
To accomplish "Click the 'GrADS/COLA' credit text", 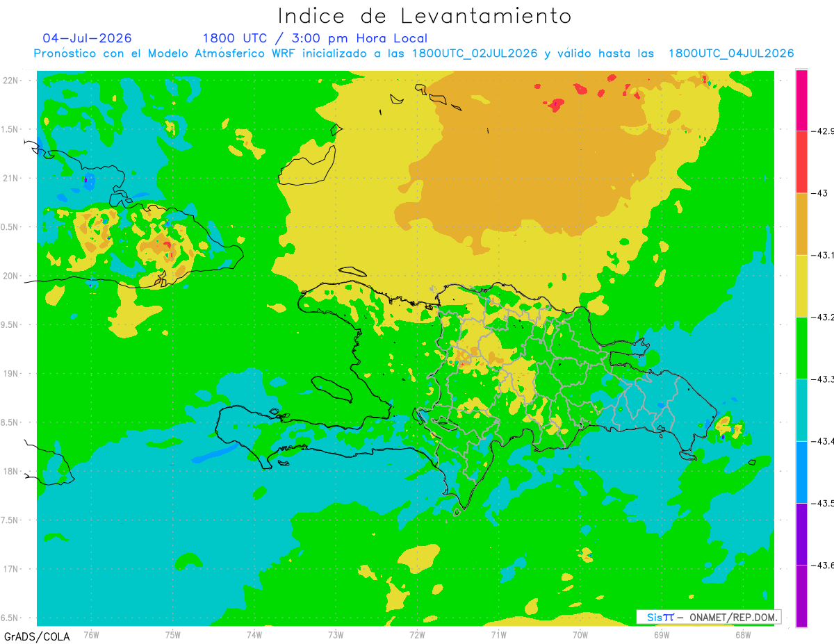I will (x=37, y=636).
